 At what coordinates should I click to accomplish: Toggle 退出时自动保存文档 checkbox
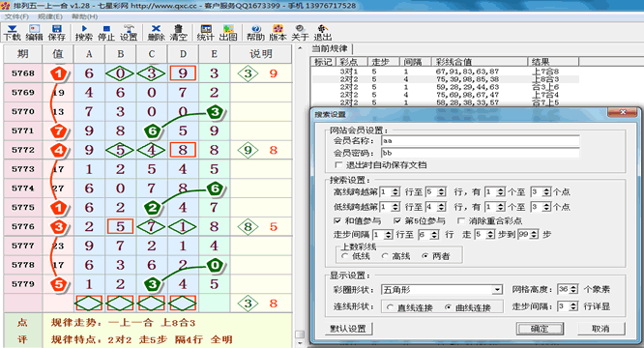[338, 165]
